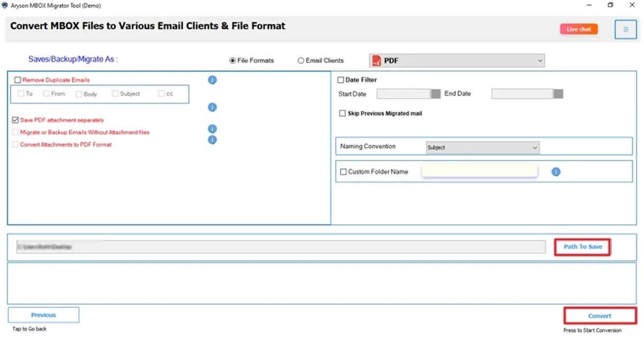Click info icon beside Remove Duplicate Emails
644x343 pixels.
tap(212, 80)
